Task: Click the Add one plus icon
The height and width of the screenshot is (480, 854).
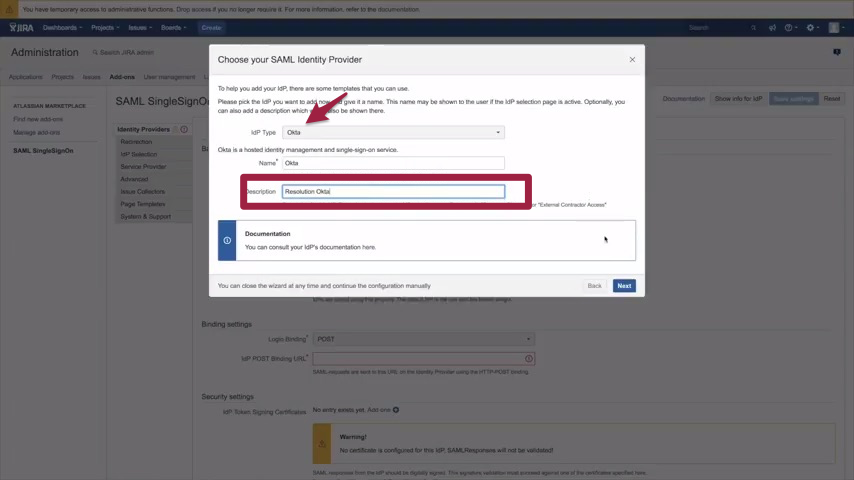Action: point(396,410)
